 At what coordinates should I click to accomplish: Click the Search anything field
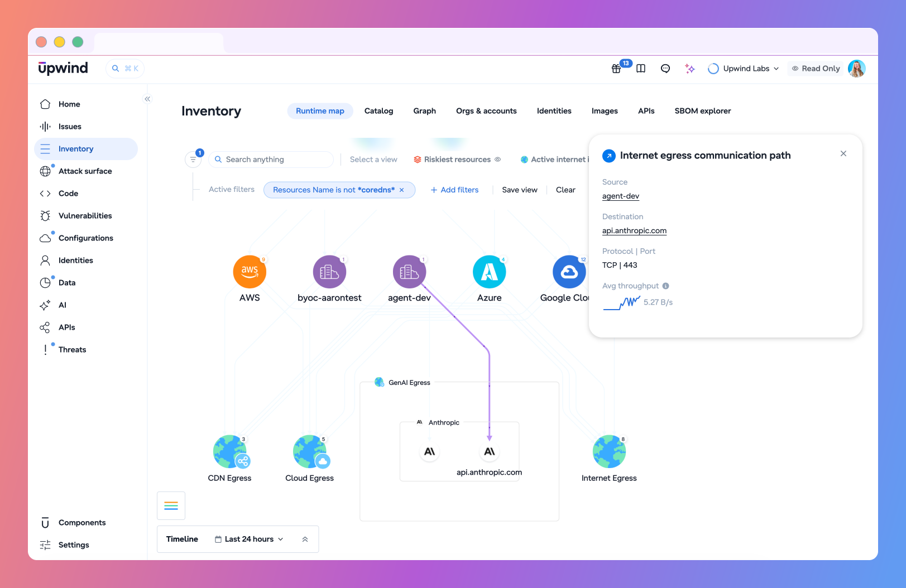tap(271, 159)
